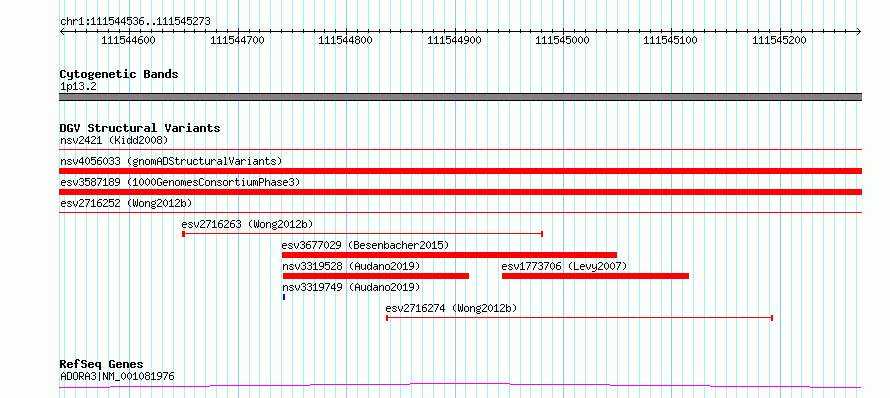This screenshot has height=398, width=890.
Task: Open the nsv3319749 (Audano2019) variant label
Action: (x=351, y=287)
